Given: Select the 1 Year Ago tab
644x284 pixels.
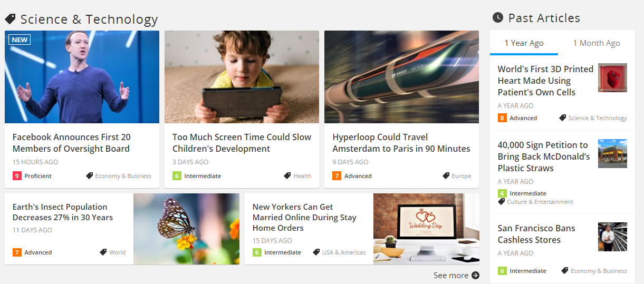Looking at the screenshot, I should [524, 43].
